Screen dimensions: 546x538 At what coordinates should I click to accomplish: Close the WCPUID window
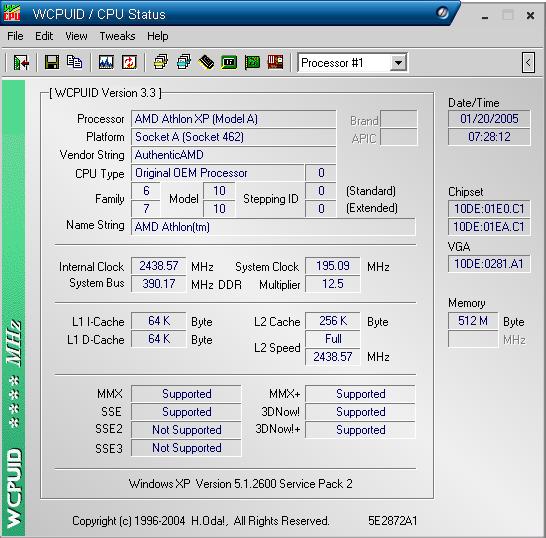click(530, 16)
